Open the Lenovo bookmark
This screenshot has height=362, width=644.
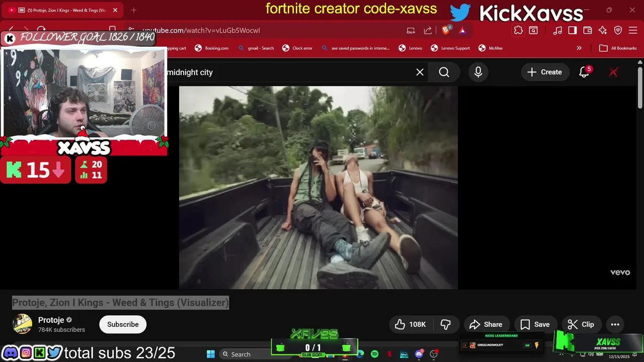coord(411,48)
